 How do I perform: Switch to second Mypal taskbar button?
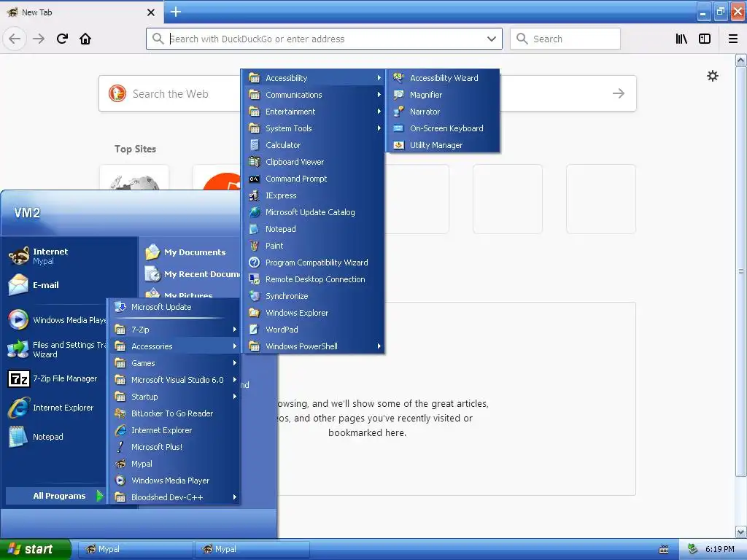point(252,549)
